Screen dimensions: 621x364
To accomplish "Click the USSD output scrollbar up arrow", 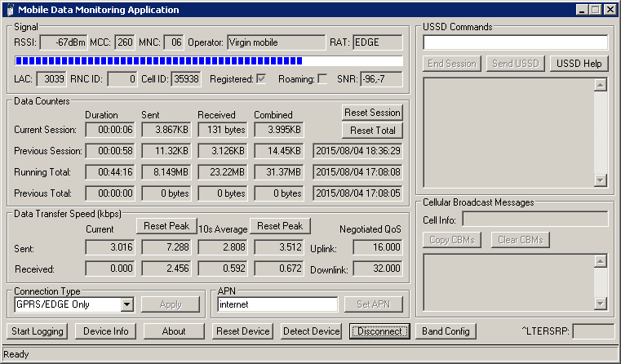I will click(x=601, y=85).
